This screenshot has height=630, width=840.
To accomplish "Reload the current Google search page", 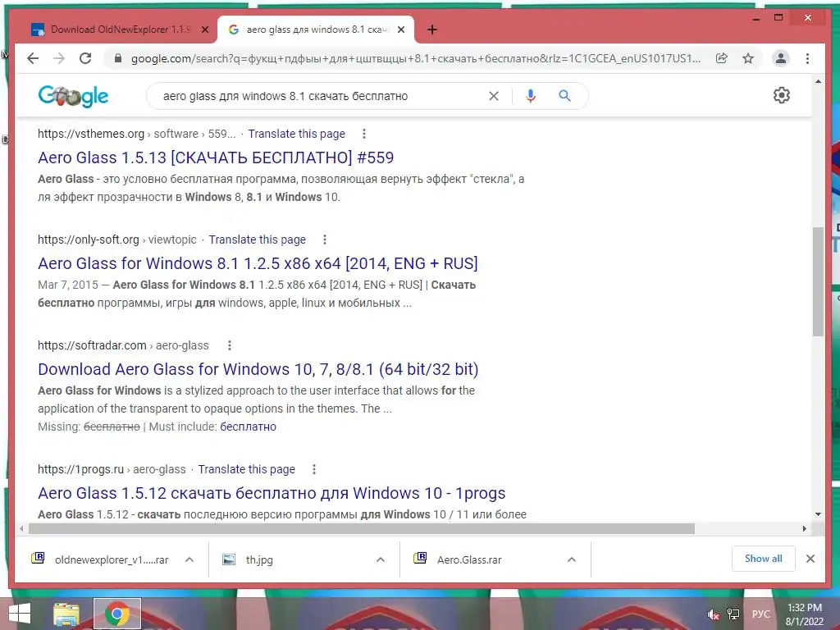I will (x=85, y=58).
